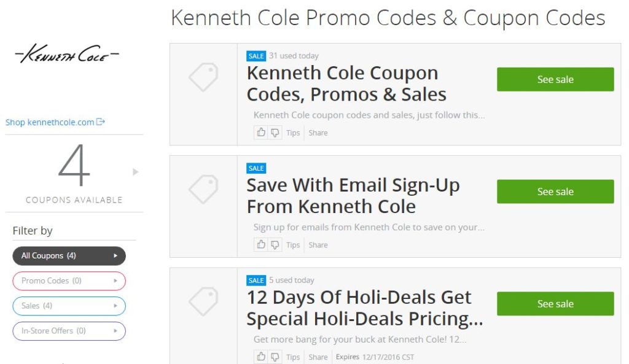Thumbs up the Kenneth Cole Coupon Codes offer
Screen dimensions: 629x364
coord(260,133)
